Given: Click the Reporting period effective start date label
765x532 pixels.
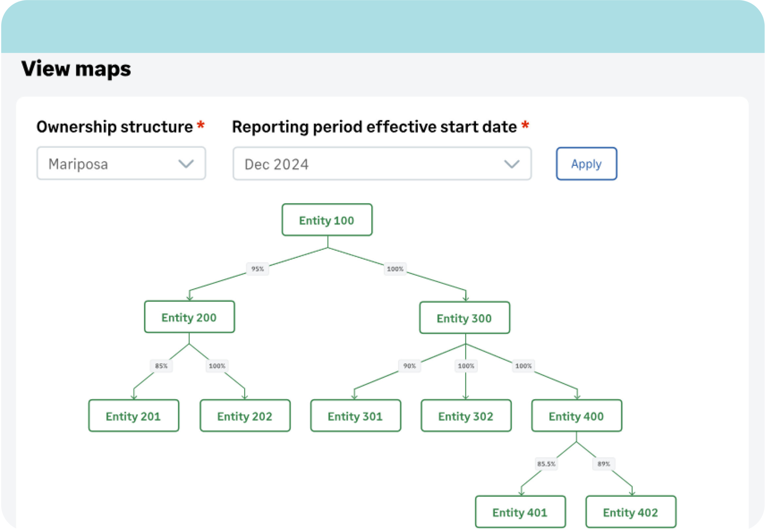Looking at the screenshot, I should [x=374, y=127].
